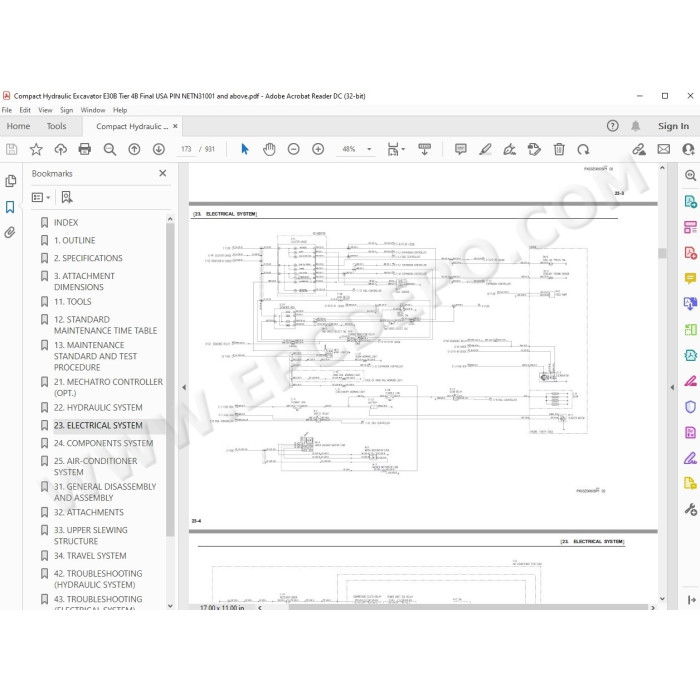Add file to starred favorites

point(36,149)
